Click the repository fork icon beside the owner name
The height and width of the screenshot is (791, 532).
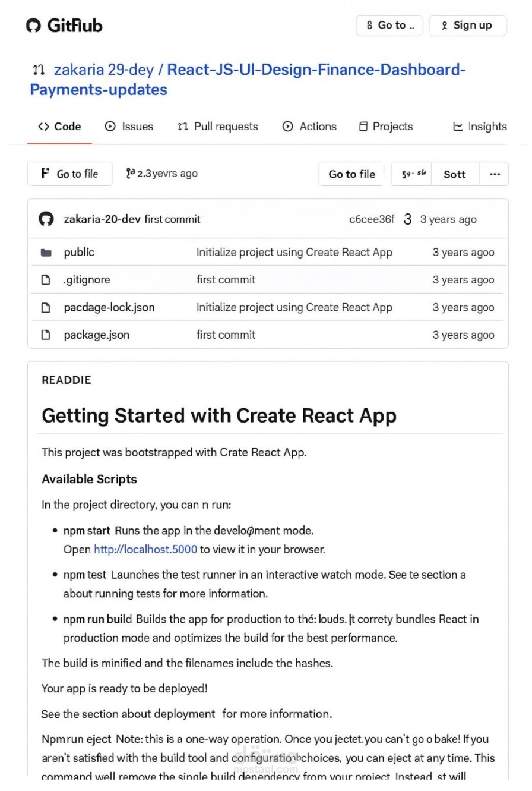[x=39, y=70]
